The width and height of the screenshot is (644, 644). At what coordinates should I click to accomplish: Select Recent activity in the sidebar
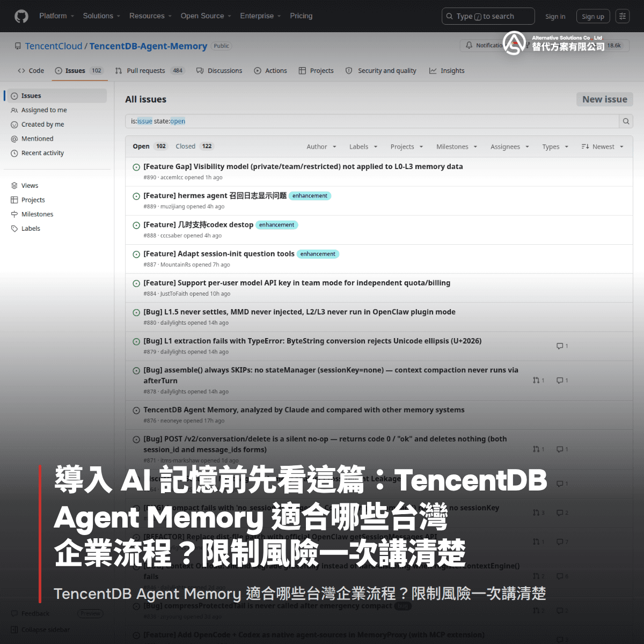tap(42, 153)
